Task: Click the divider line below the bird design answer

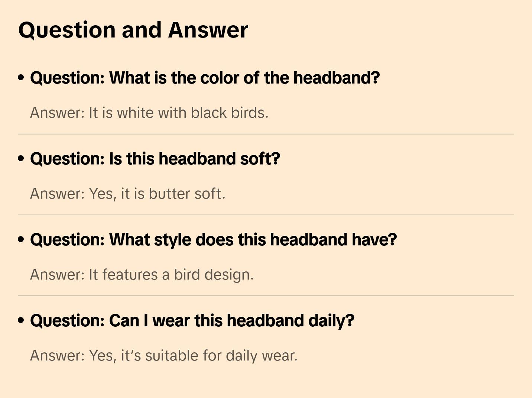Action: coord(266,296)
